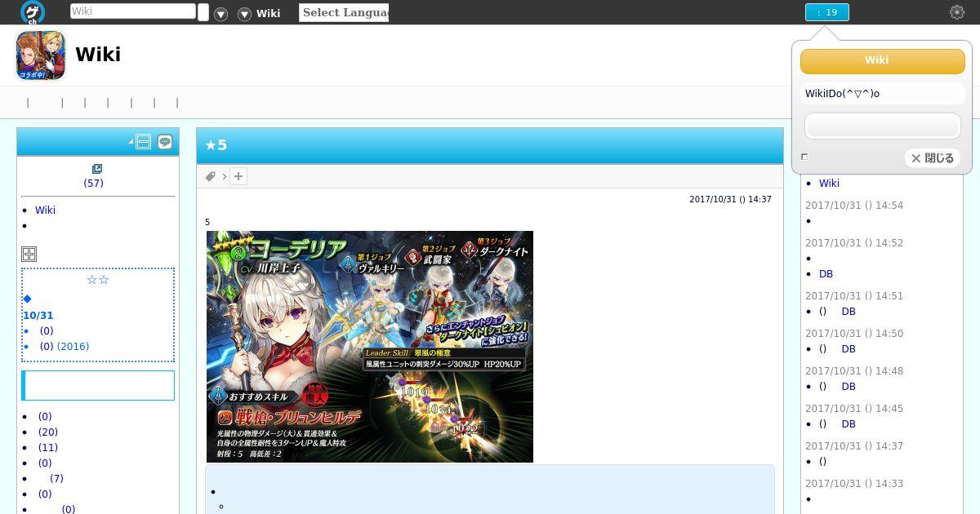Image resolution: width=980 pixels, height=514 pixels.
Task: Open the DB link under 14:52 entry
Action: click(x=826, y=273)
